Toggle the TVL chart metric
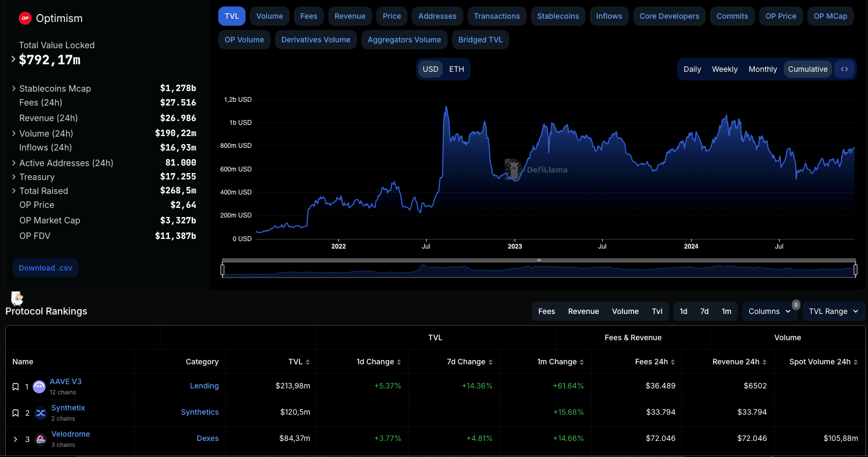This screenshot has height=457, width=868. 232,16
